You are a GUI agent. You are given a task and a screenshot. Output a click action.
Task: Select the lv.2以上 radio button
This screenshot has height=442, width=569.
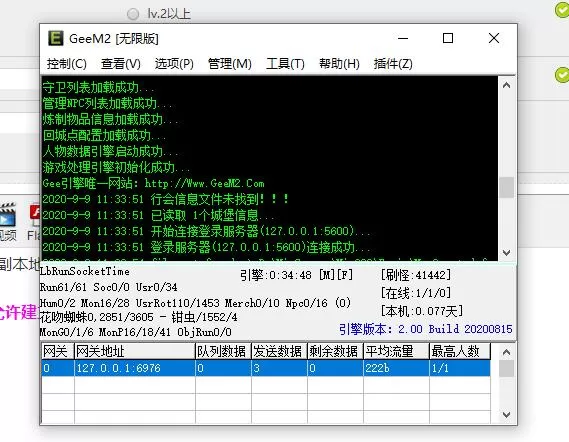(133, 14)
